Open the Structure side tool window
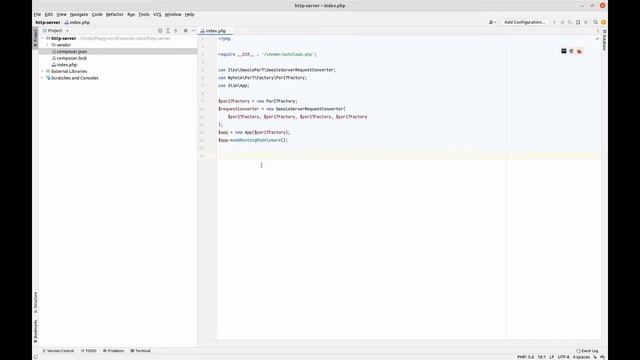The height and width of the screenshot is (360, 640). tap(36, 302)
